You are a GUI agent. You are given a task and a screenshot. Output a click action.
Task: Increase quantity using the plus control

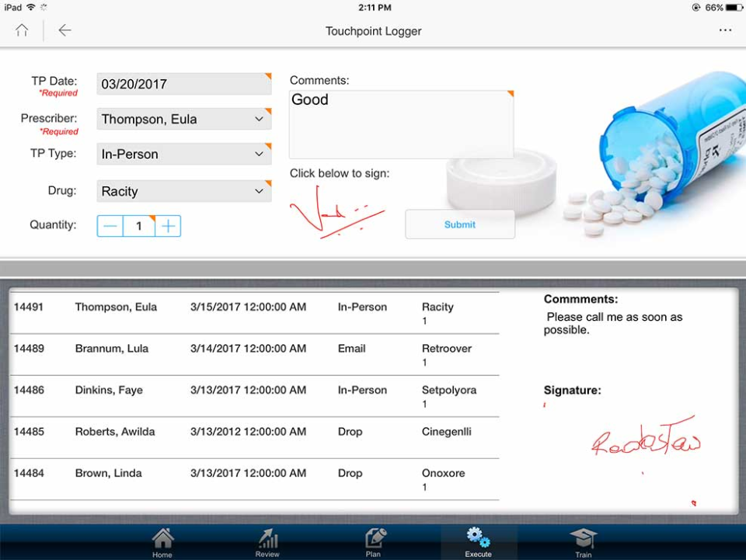[x=169, y=225]
